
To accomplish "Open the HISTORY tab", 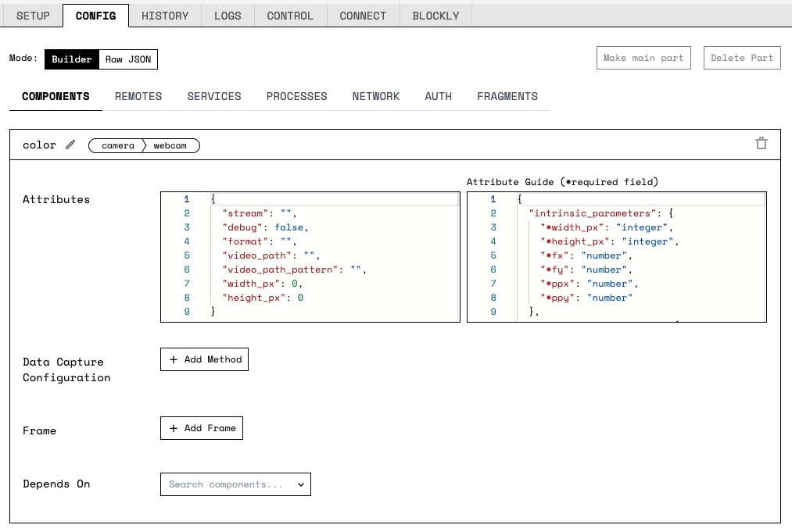I will 165,16.
